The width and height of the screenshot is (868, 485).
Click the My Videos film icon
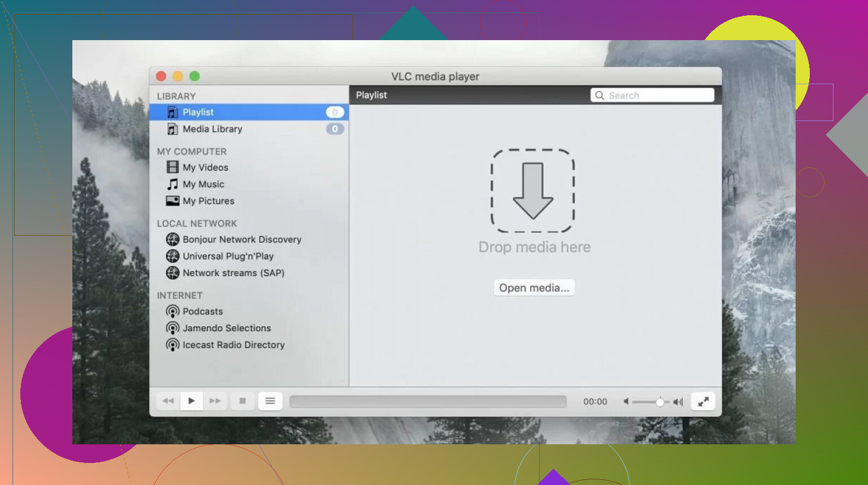[x=172, y=167]
